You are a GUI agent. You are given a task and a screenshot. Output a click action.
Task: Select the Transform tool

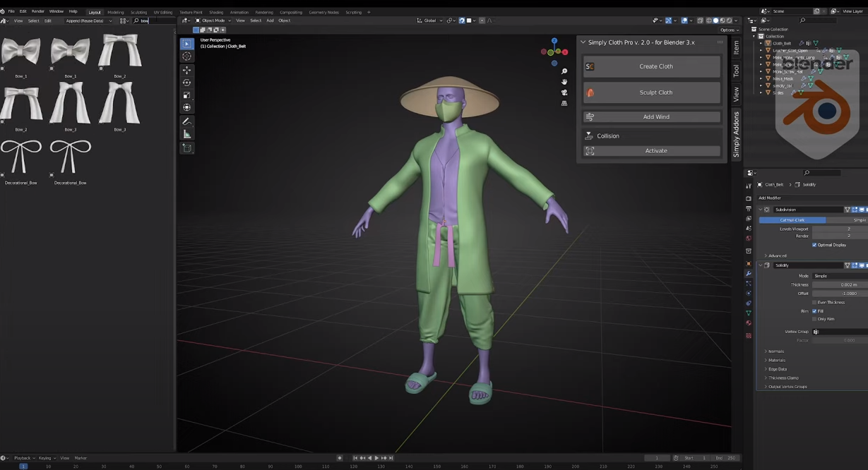(x=186, y=107)
